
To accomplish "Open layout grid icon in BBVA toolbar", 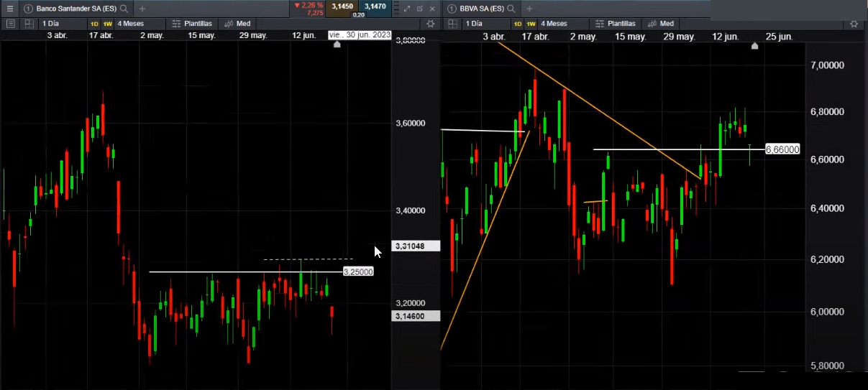I will point(452,24).
